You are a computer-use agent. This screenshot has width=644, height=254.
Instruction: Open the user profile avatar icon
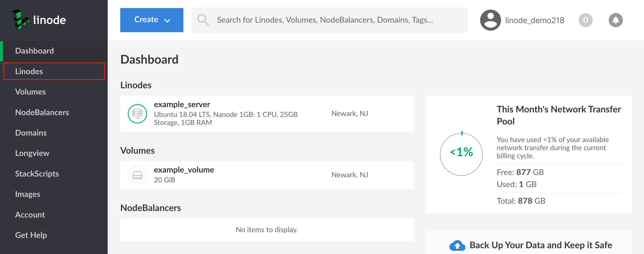(490, 20)
